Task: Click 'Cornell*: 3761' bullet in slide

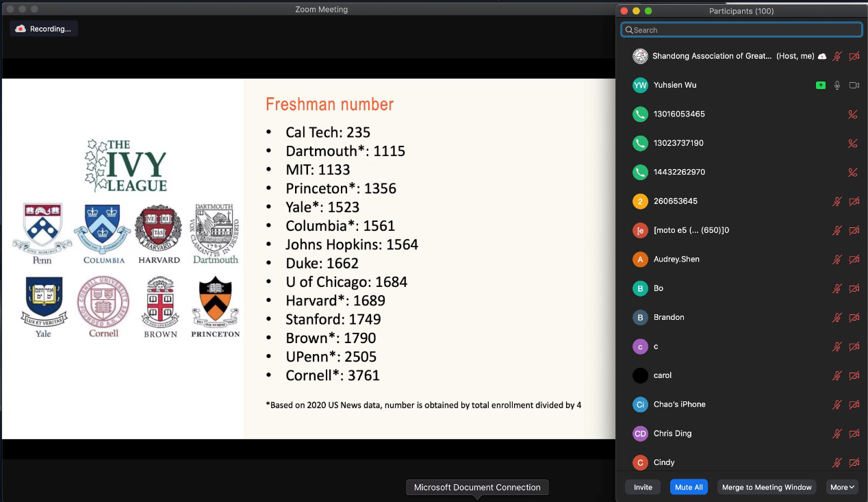Action: [333, 375]
